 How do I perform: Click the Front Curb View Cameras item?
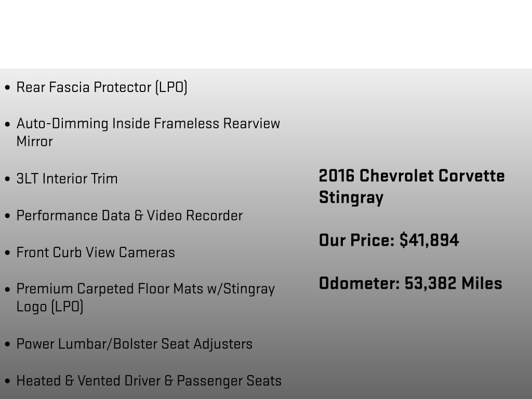[x=96, y=252]
